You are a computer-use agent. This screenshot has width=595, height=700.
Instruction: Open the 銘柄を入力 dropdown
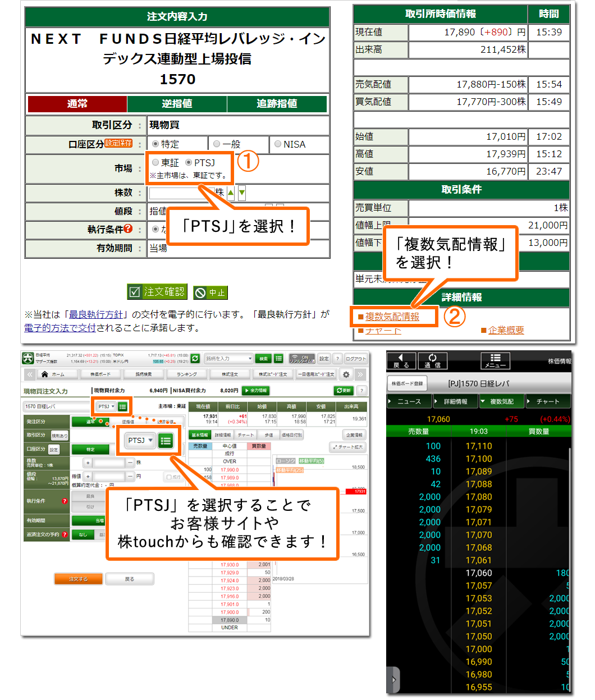(x=228, y=358)
